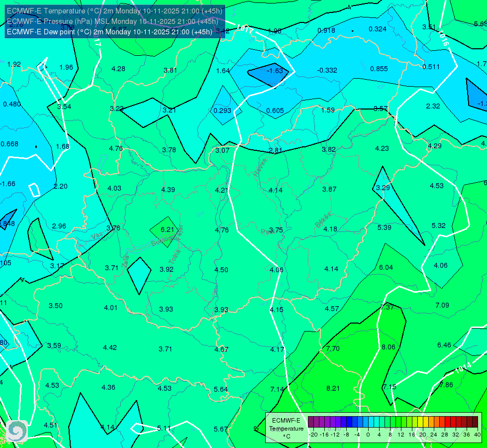Click the dark maroon 40 swatch in the legend
The image size is (487, 448).
coord(475,422)
